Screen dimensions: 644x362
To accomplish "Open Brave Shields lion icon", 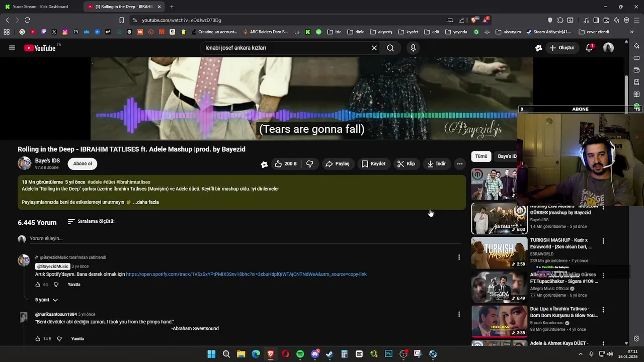I will click(475, 20).
